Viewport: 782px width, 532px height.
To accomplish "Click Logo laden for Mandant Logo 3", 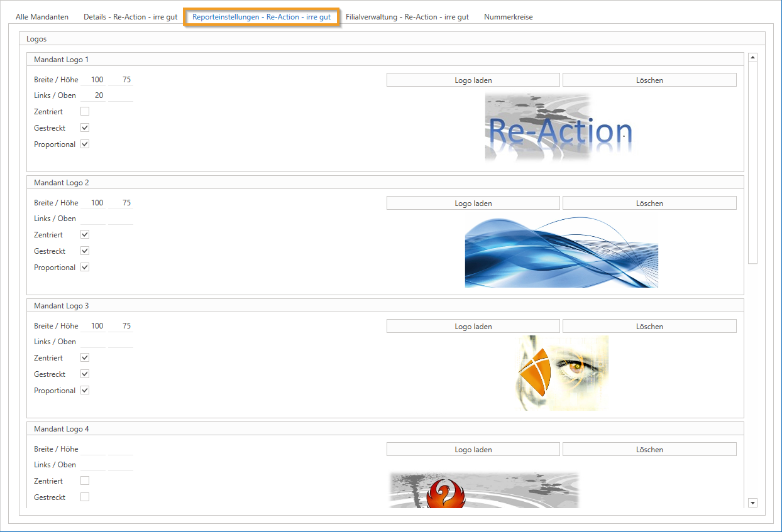I will point(473,326).
